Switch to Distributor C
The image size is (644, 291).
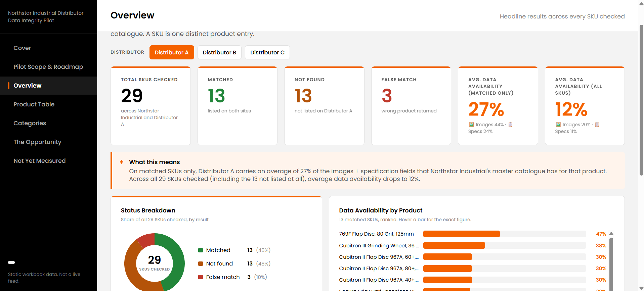(x=267, y=52)
